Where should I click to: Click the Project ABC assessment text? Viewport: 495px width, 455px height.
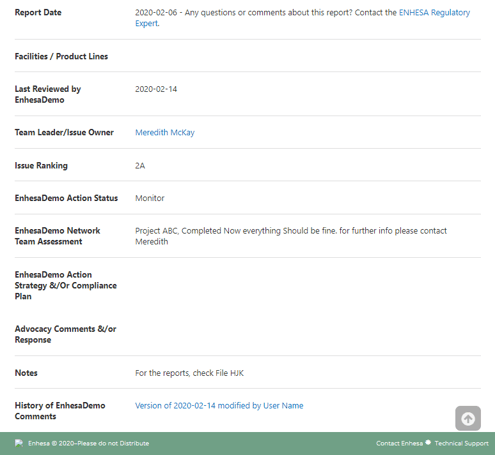(x=291, y=236)
